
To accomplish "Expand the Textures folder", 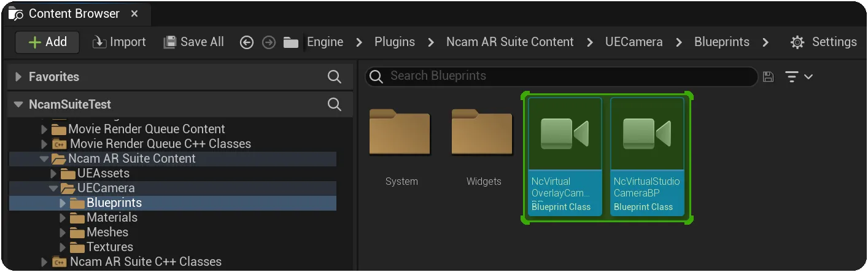I will point(62,247).
